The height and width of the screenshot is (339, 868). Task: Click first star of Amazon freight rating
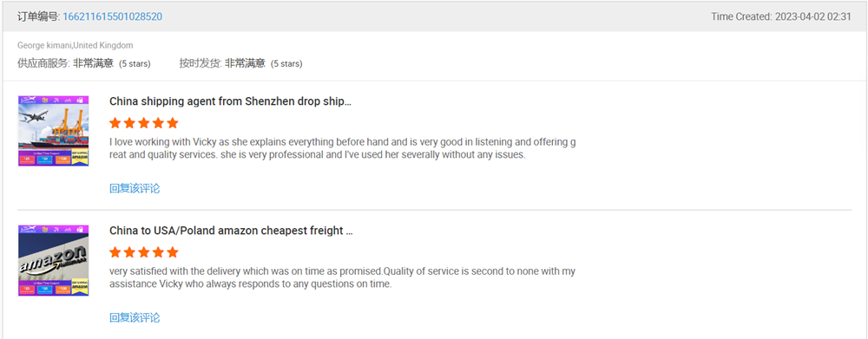coord(115,252)
